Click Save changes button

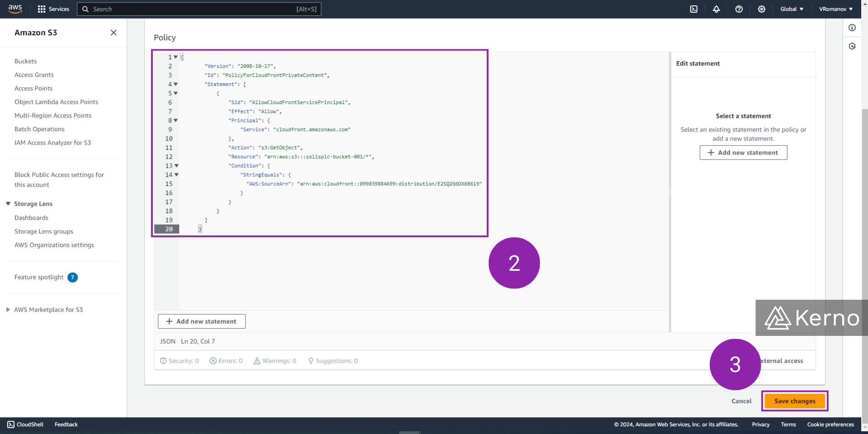pos(795,401)
